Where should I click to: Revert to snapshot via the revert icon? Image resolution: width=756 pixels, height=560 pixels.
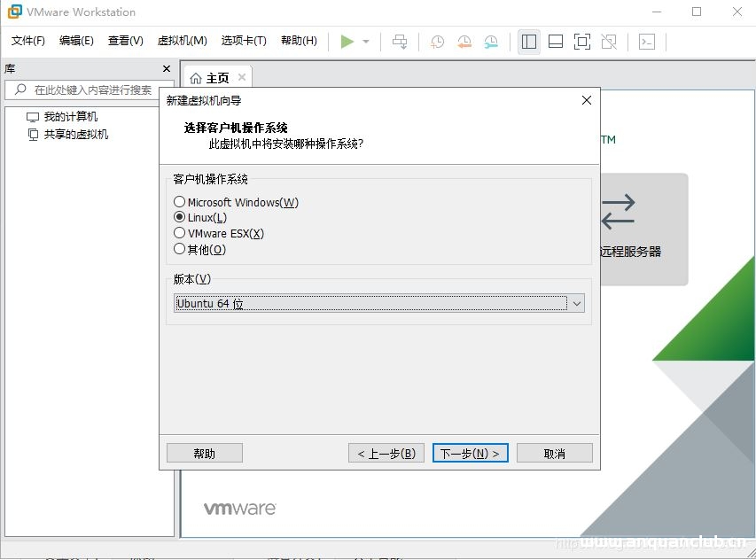tap(464, 41)
